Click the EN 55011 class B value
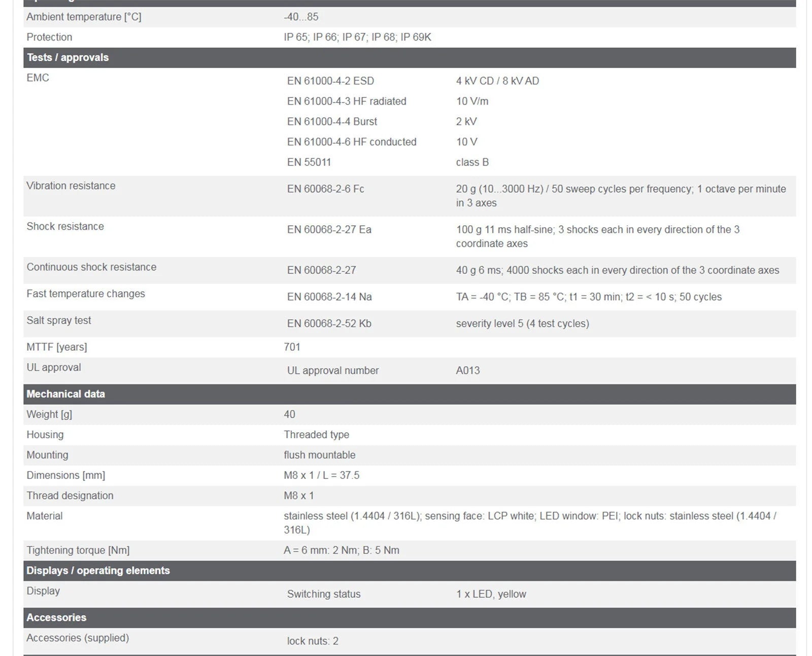 coord(472,162)
